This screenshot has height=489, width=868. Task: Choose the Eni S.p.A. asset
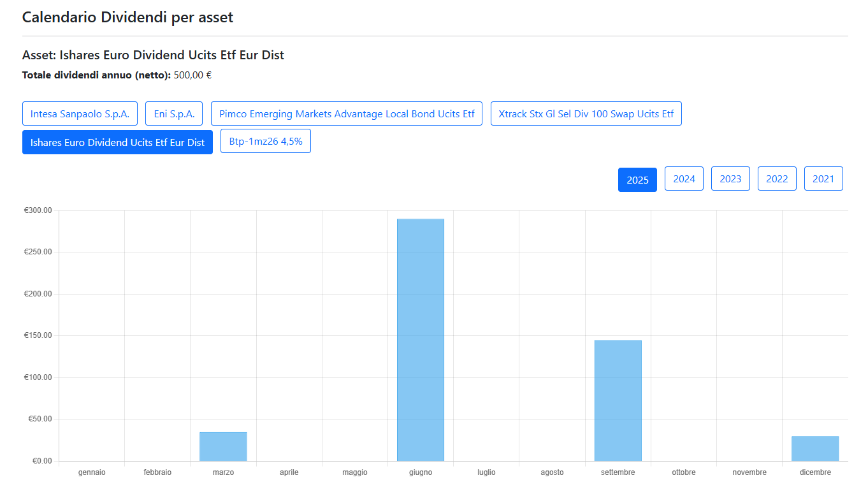pyautogui.click(x=174, y=113)
